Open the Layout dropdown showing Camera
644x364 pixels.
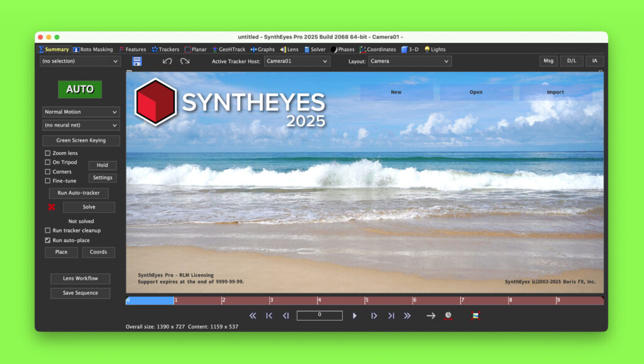(409, 61)
